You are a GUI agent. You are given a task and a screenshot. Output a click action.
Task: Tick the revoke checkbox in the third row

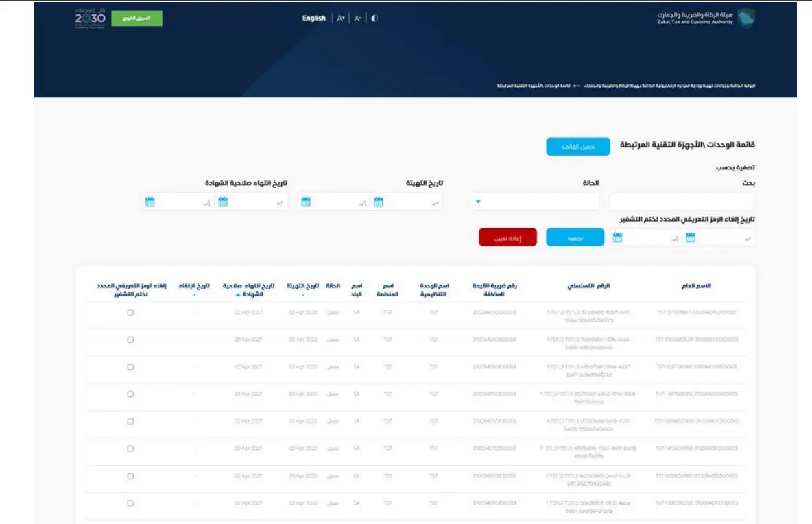tap(130, 367)
